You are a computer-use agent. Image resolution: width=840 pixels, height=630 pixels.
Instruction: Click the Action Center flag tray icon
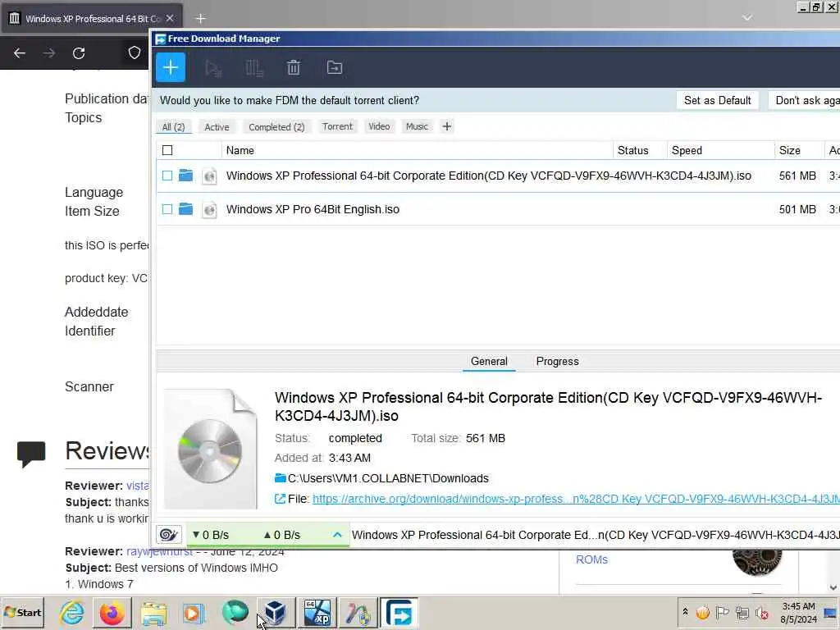(x=722, y=612)
